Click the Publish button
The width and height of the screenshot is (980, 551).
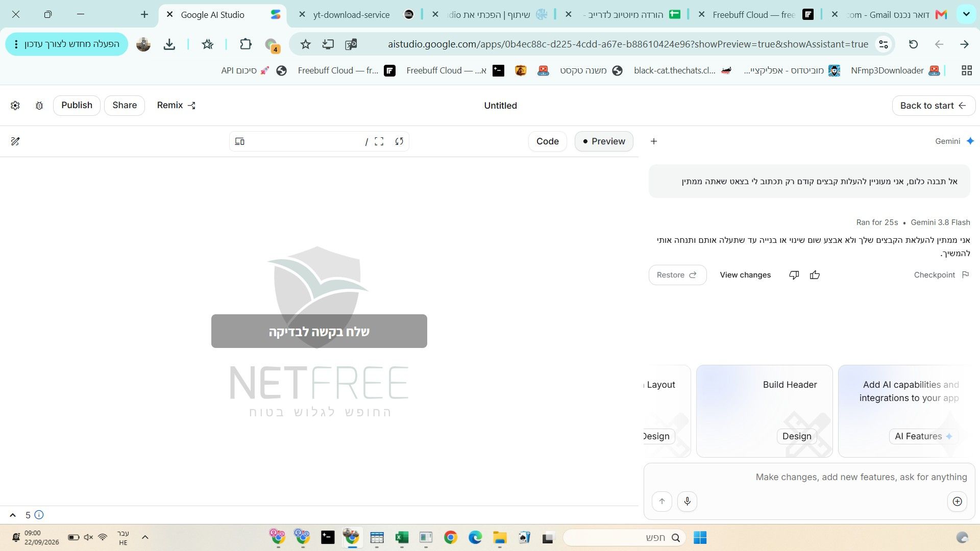point(77,106)
